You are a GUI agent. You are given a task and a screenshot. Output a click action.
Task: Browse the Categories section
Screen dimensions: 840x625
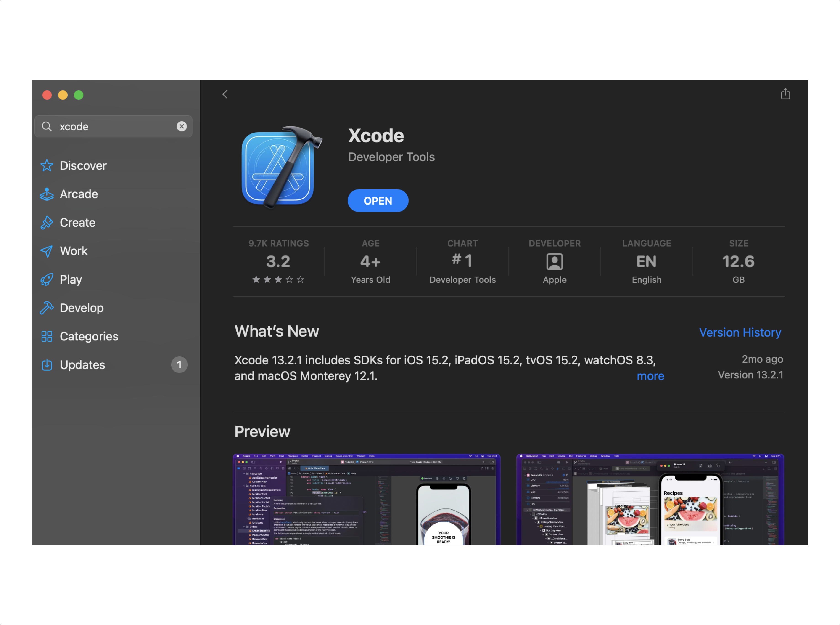89,336
